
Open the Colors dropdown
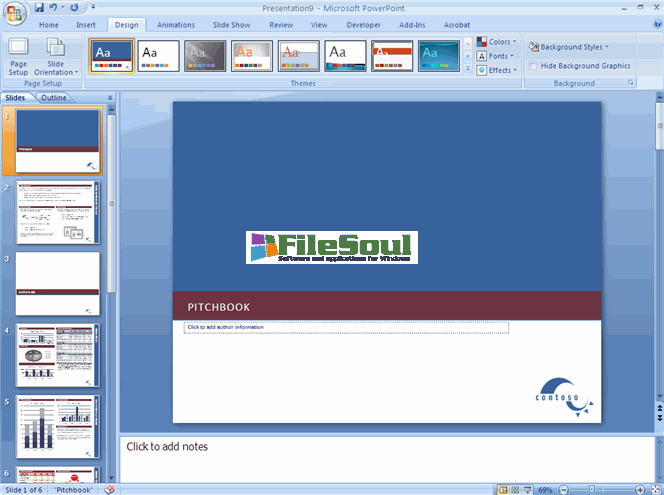pyautogui.click(x=496, y=42)
